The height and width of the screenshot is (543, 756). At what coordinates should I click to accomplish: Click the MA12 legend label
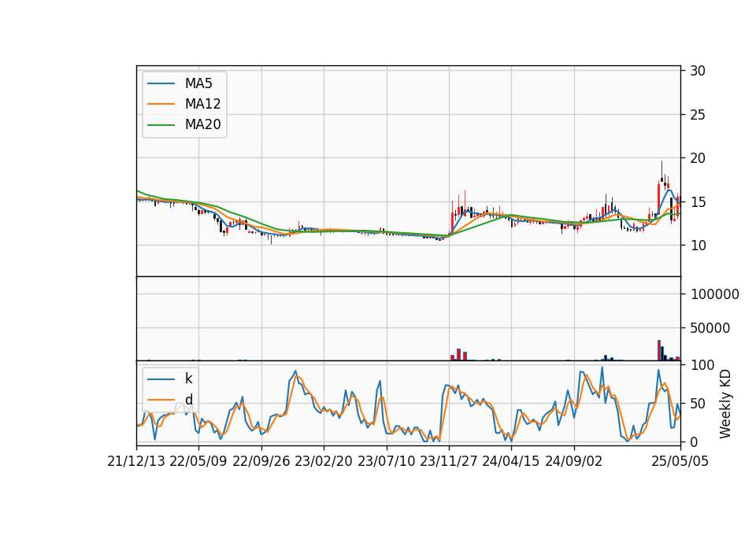point(202,104)
